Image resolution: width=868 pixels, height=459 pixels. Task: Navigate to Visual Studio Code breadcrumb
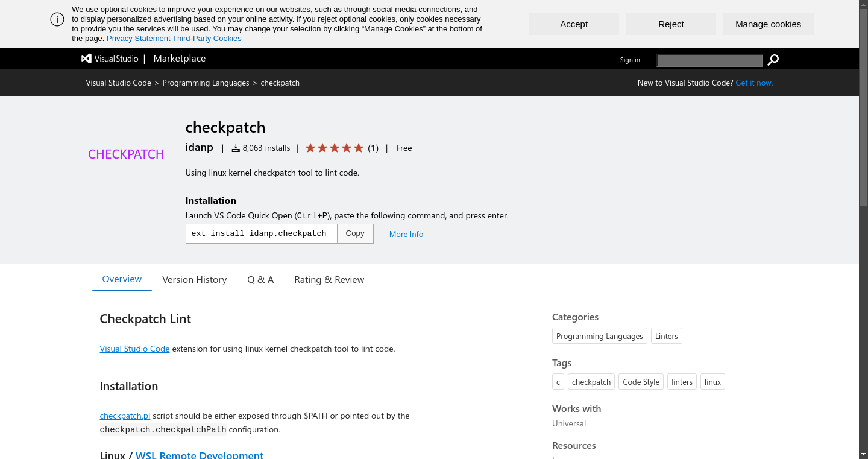(x=118, y=83)
